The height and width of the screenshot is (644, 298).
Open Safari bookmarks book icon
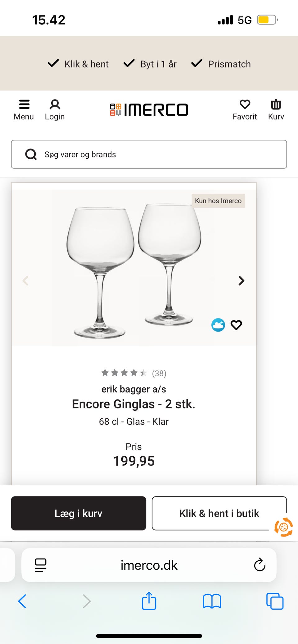pos(212,601)
